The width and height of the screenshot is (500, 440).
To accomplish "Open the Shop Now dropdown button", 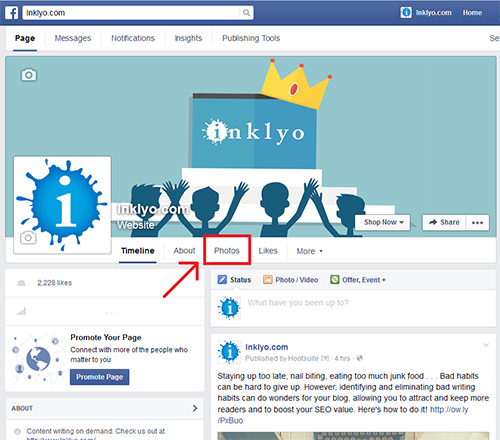I will [383, 222].
